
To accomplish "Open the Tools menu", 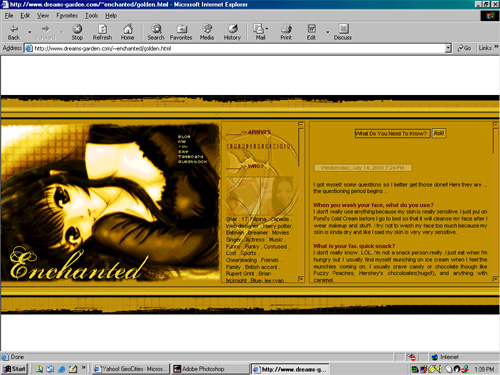I will [x=91, y=16].
